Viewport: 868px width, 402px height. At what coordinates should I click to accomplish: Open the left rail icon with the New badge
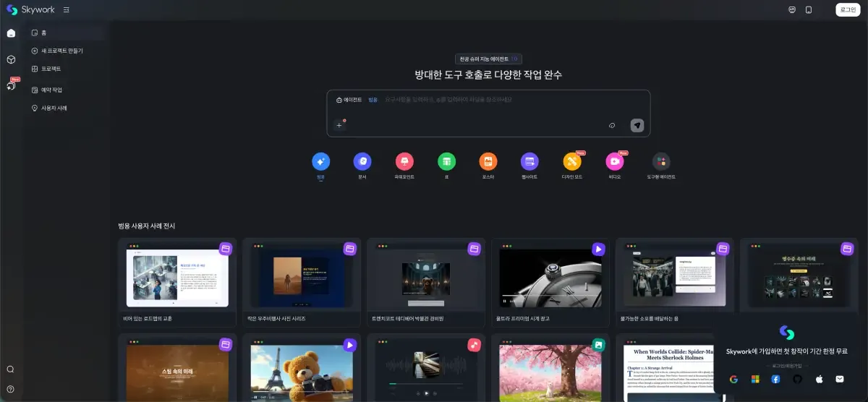pos(12,85)
